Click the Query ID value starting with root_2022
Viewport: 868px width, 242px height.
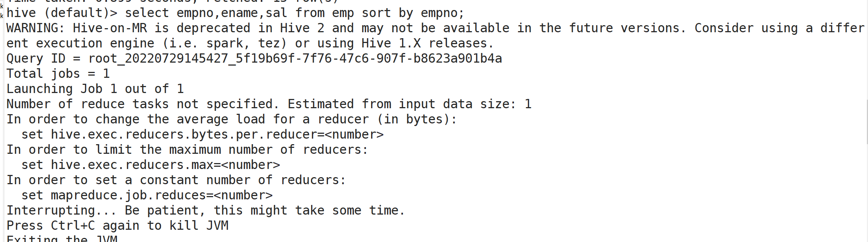click(295, 59)
